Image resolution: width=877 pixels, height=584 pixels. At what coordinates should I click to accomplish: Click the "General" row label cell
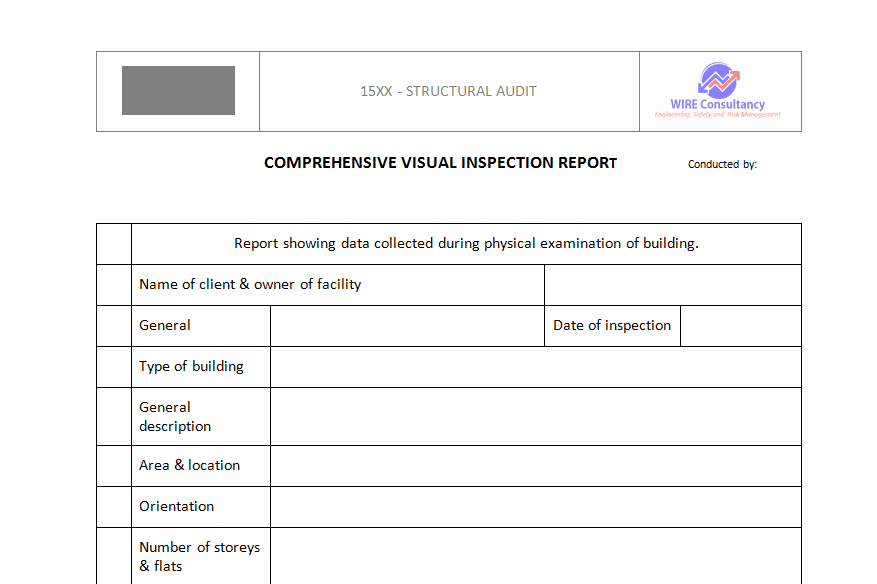[x=200, y=325]
